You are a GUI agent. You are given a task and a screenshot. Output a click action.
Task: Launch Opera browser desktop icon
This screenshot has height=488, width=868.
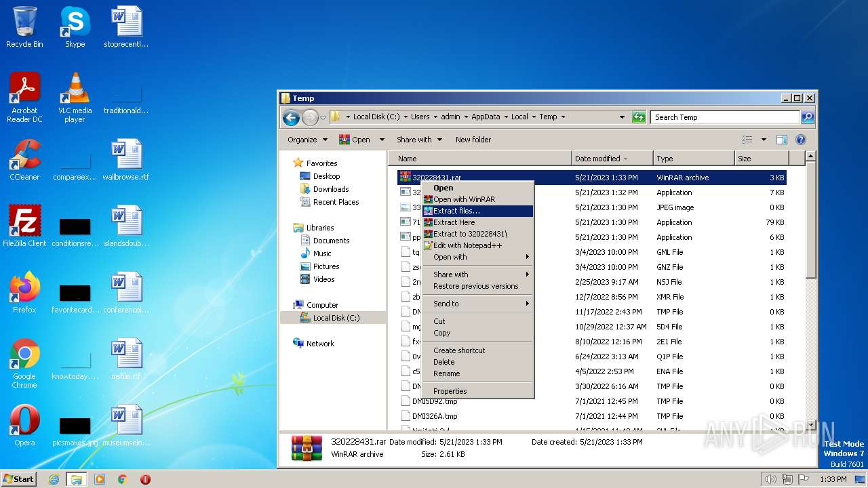pos(24,426)
